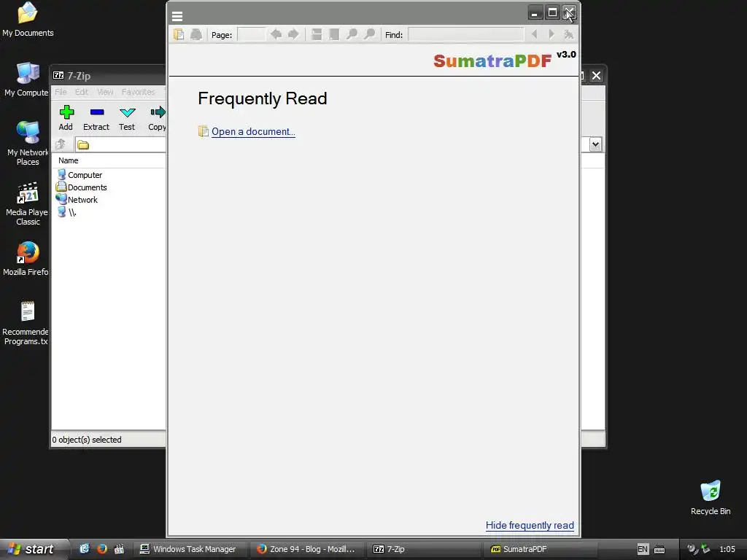Open the SumatraPDF hamburger menu
This screenshot has height=560, width=747.
coord(177,17)
